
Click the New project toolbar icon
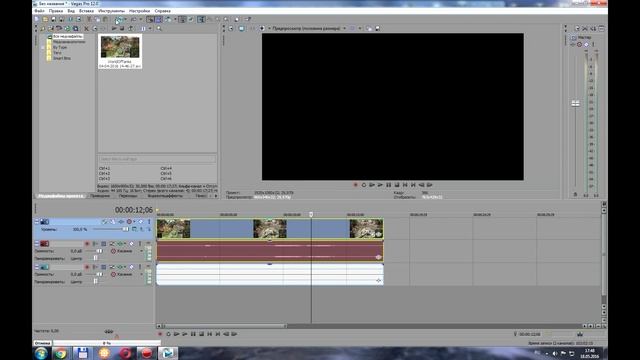(37, 19)
